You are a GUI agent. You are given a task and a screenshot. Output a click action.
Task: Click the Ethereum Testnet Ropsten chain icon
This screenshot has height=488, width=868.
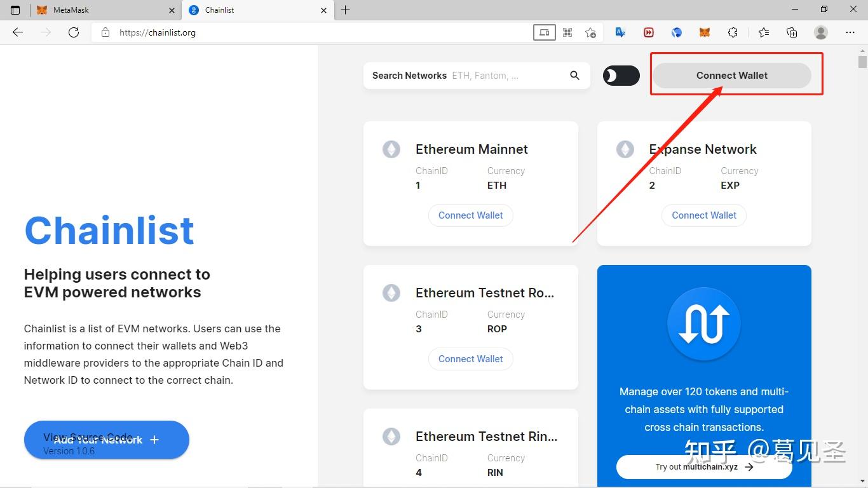391,293
